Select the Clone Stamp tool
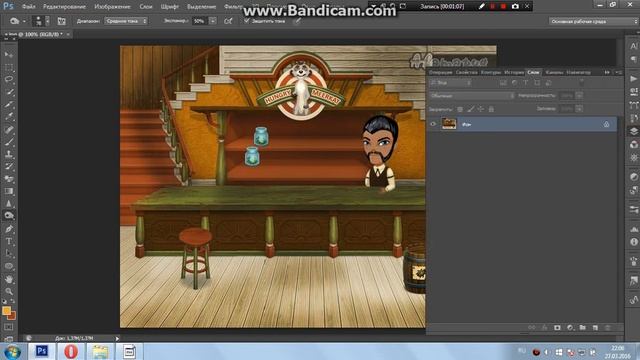This screenshot has width=640, height=360. (9, 154)
